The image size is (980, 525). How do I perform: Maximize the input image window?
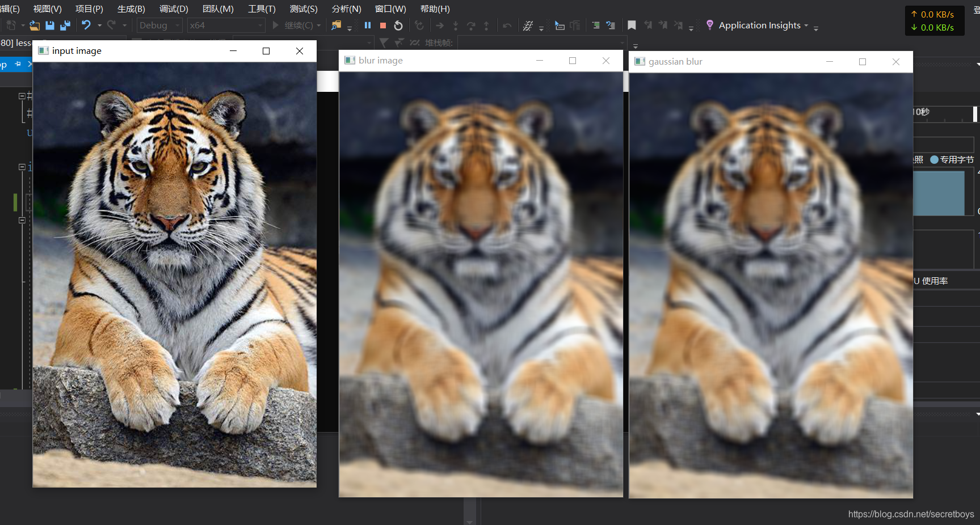(x=266, y=51)
